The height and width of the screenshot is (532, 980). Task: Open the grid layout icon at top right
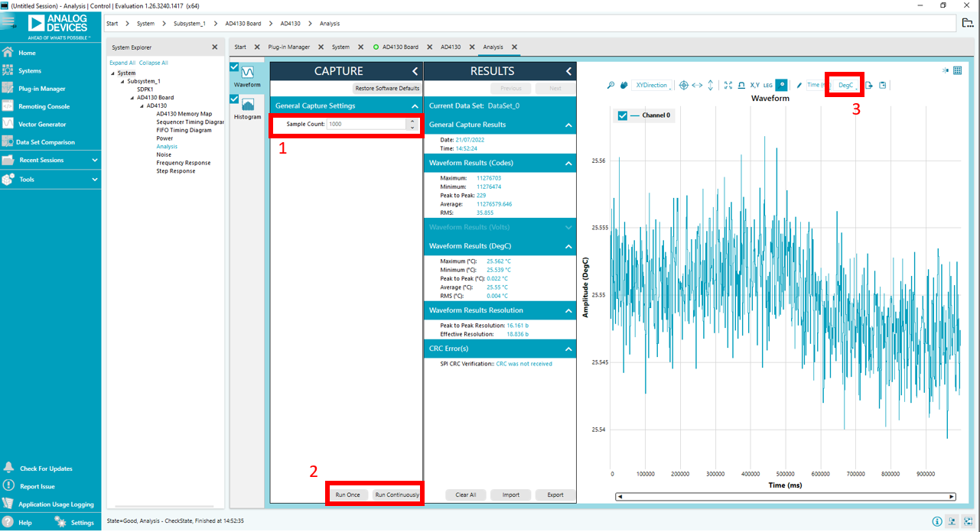pos(957,70)
